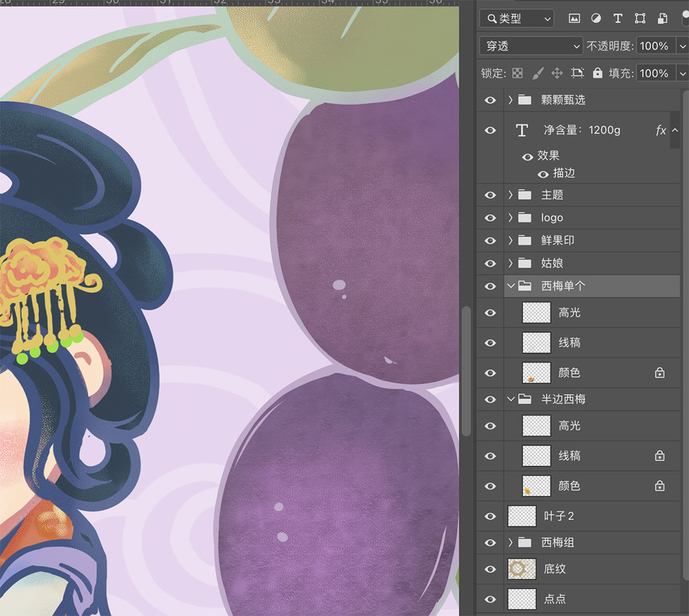Expand the 鲜果印 group
689x616 pixels.
[510, 240]
